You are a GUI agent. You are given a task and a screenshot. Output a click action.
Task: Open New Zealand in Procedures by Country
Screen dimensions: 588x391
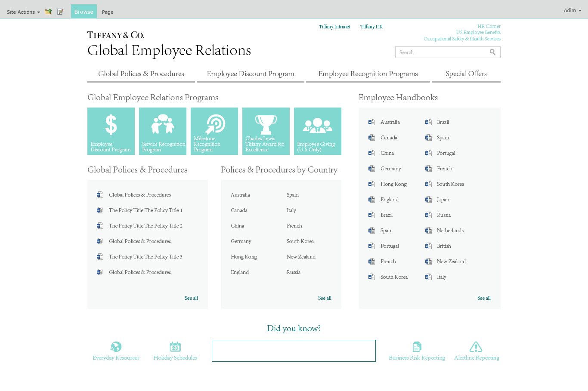point(301,257)
